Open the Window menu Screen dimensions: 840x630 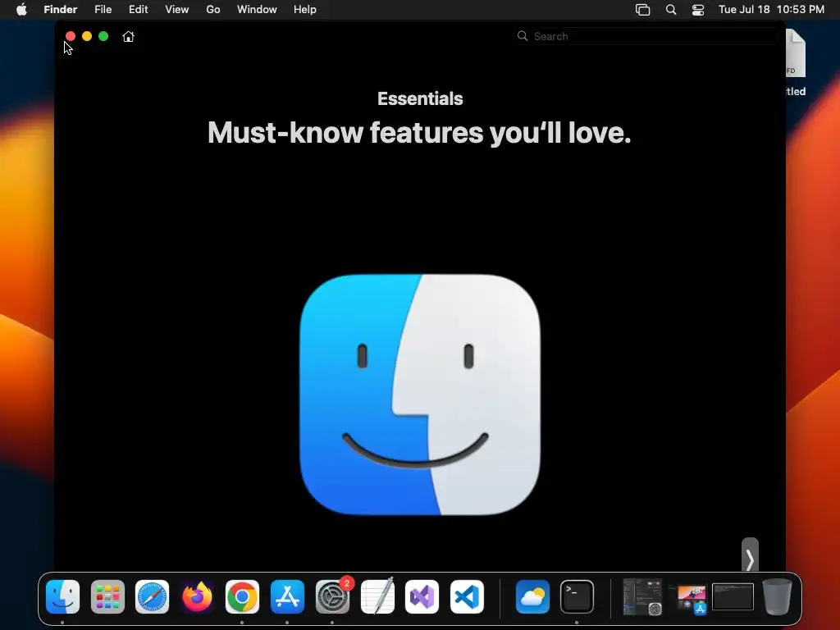257,10
